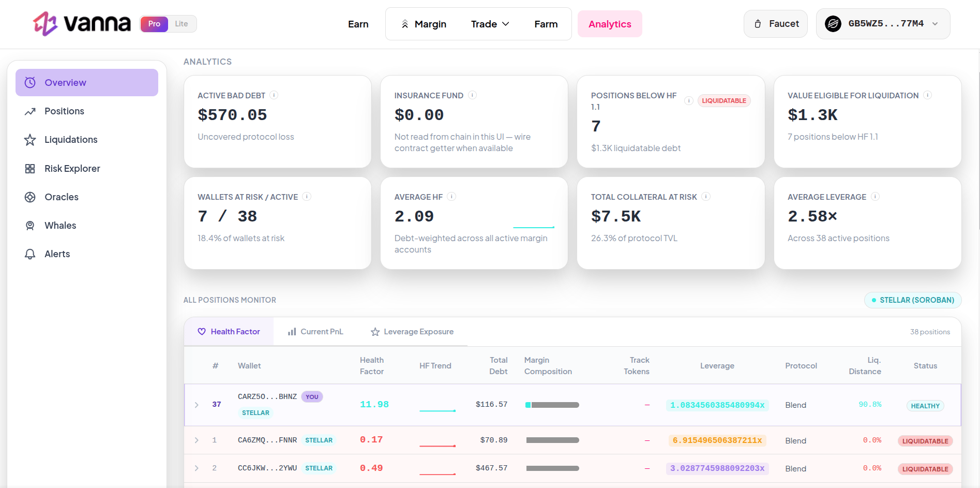Expand row 37 CARZ5O...BHNZ
Screen dimensions: 980x488
click(x=197, y=405)
